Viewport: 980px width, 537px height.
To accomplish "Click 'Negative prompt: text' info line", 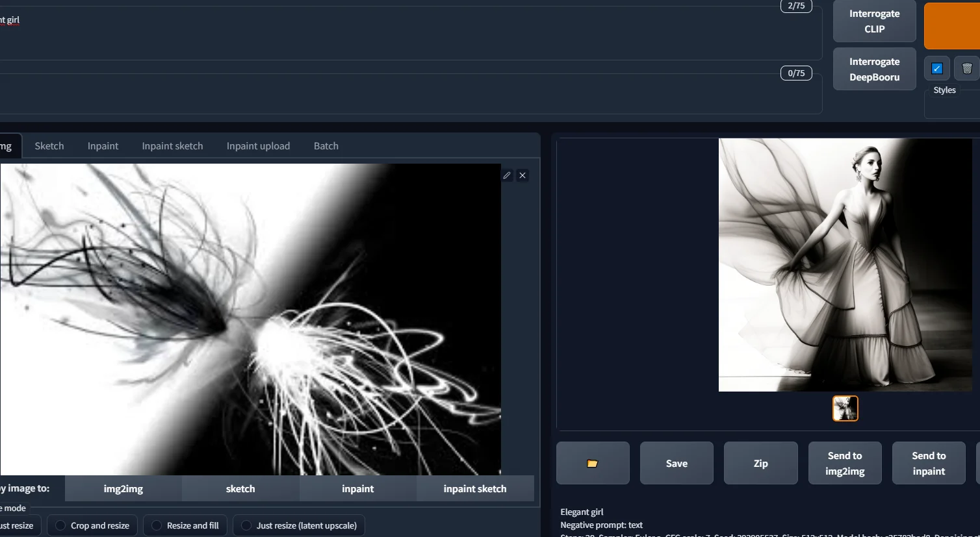I will pos(601,525).
